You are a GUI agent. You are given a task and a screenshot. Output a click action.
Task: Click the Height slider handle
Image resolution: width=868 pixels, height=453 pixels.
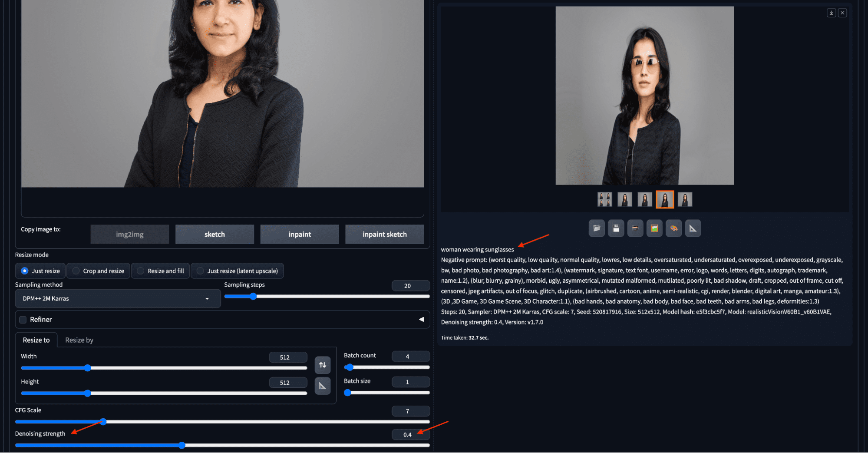[88, 393]
